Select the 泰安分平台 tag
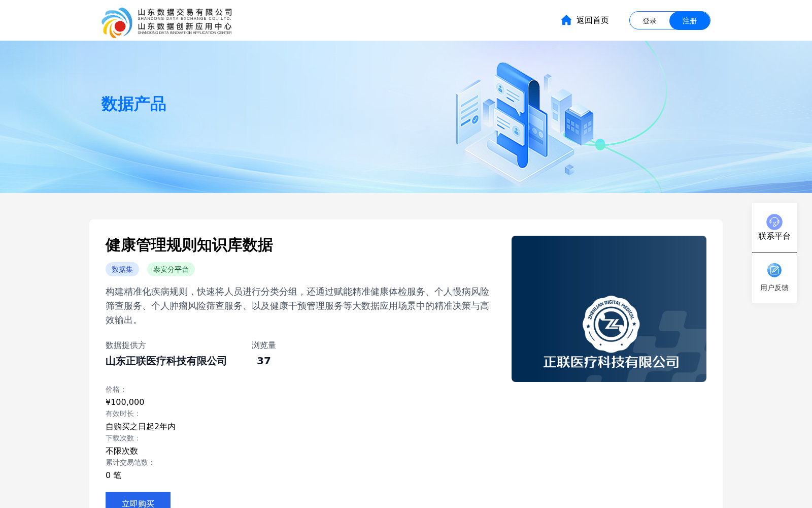 click(x=171, y=269)
